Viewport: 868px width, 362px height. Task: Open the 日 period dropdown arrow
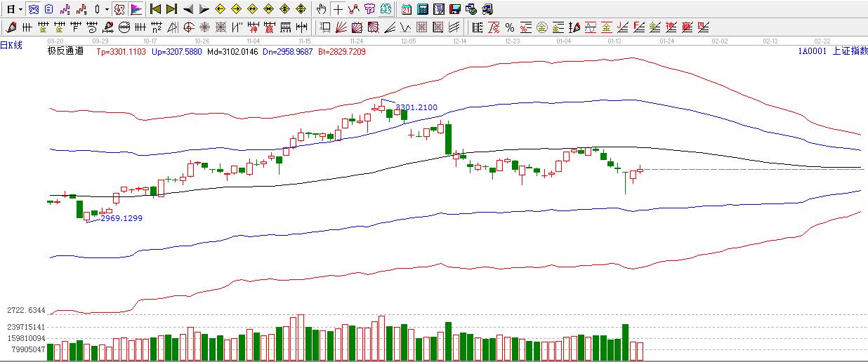point(20,9)
